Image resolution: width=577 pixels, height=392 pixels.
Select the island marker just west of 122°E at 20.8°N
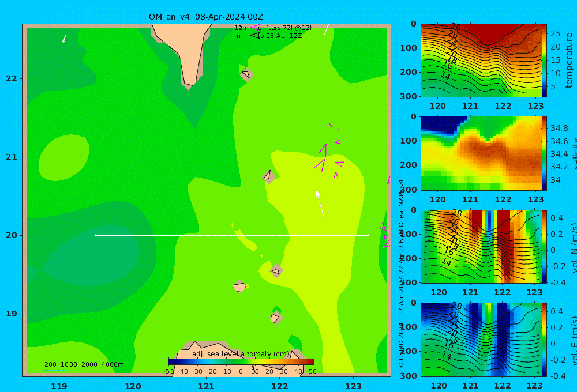tap(269, 176)
